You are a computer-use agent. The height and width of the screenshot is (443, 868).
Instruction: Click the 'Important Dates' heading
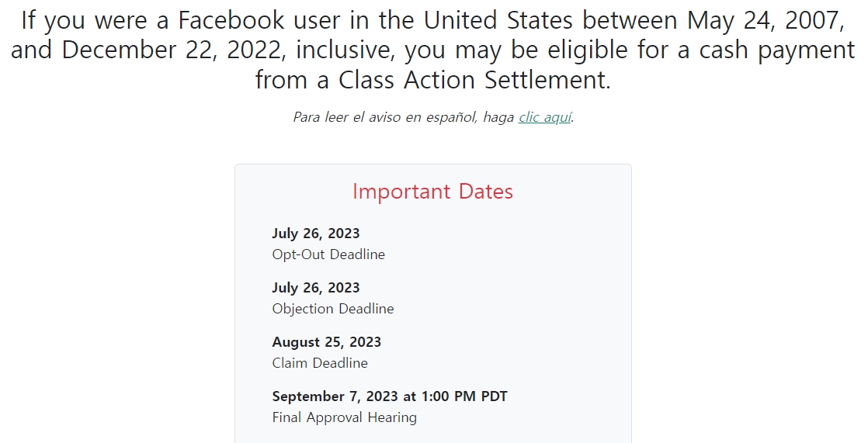(x=433, y=192)
